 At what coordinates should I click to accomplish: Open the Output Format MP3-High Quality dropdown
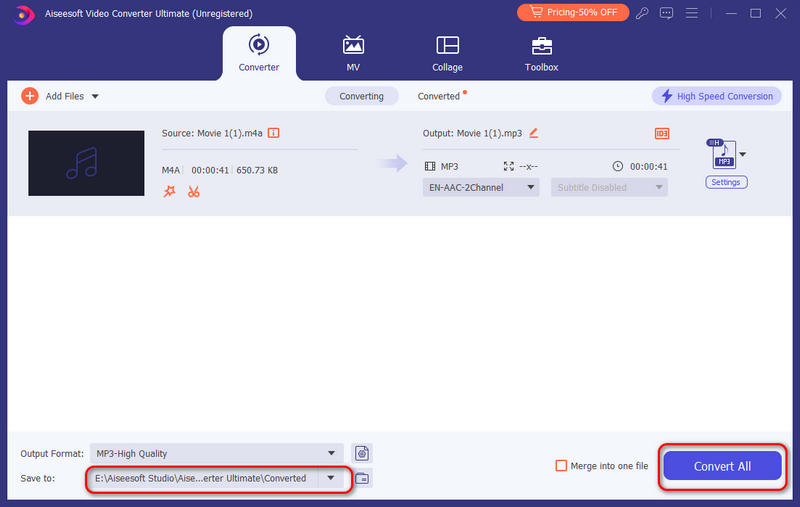point(216,453)
